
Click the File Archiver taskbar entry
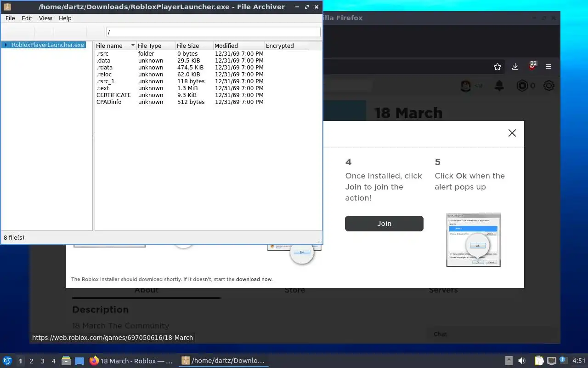click(223, 361)
